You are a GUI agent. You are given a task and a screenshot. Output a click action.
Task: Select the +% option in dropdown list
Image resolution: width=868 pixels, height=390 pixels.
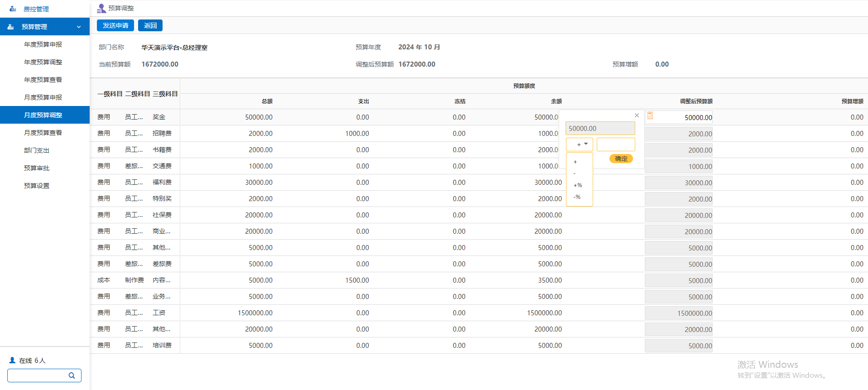[578, 185]
